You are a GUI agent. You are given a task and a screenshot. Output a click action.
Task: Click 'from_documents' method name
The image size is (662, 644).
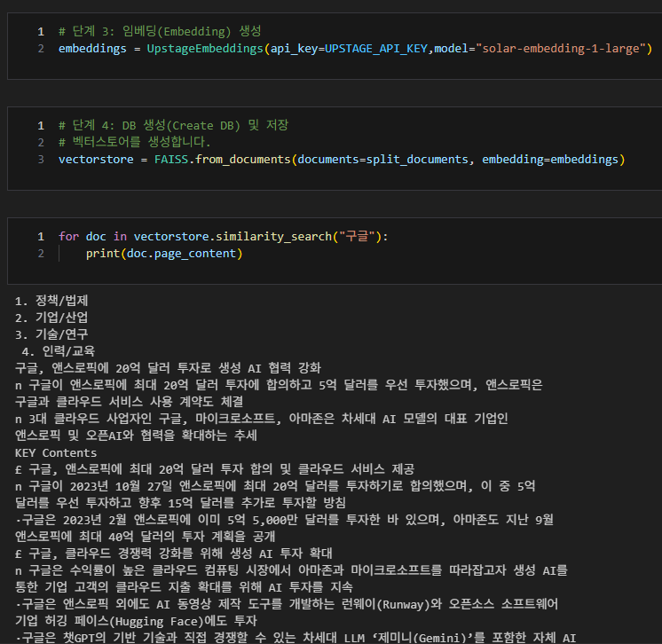point(243,159)
